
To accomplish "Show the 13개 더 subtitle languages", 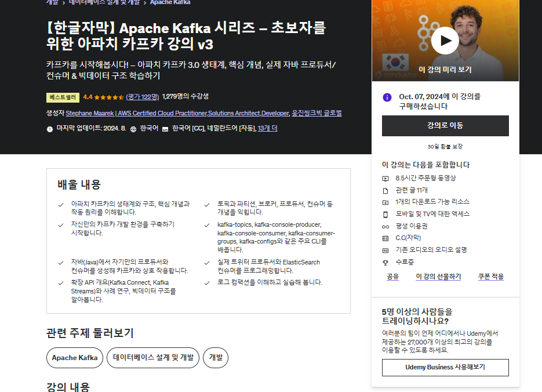I will (268, 128).
